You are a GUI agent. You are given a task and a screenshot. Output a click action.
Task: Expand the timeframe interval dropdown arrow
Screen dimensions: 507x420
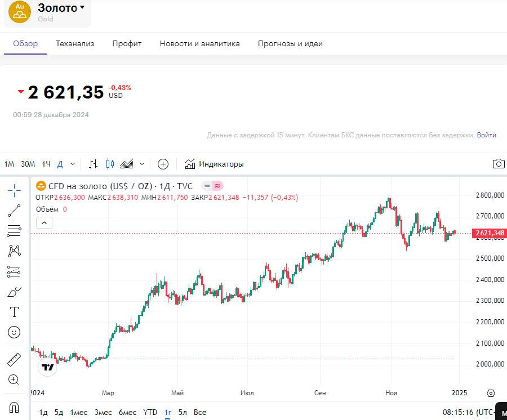[73, 164]
